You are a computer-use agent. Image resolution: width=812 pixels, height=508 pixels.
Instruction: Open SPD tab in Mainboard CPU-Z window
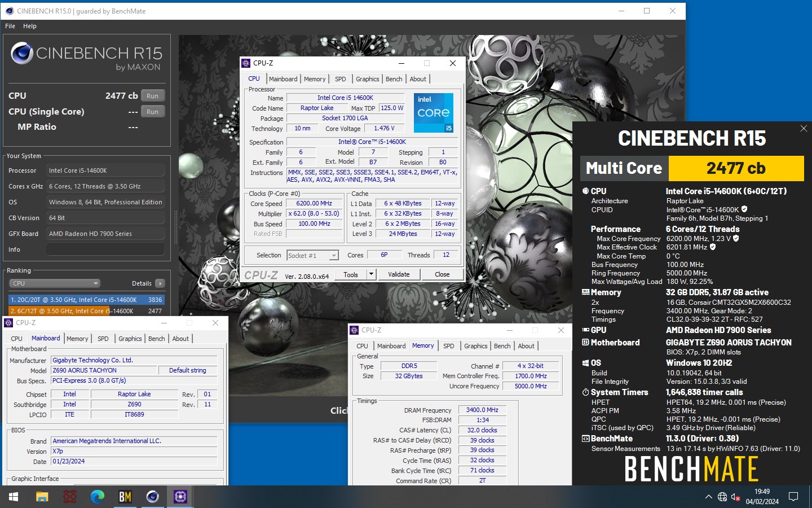click(103, 339)
